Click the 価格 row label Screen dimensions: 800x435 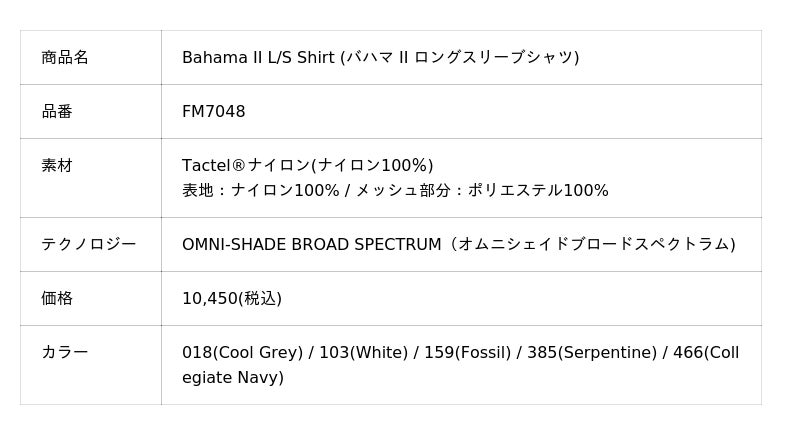click(57, 298)
